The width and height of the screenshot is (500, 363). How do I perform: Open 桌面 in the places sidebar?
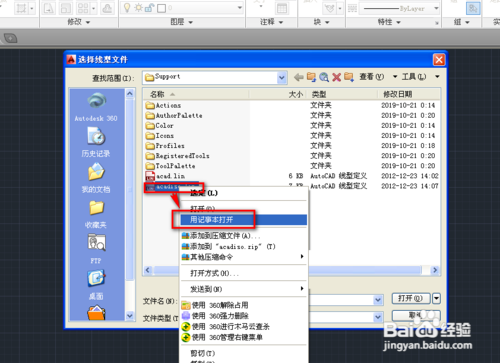[96, 285]
